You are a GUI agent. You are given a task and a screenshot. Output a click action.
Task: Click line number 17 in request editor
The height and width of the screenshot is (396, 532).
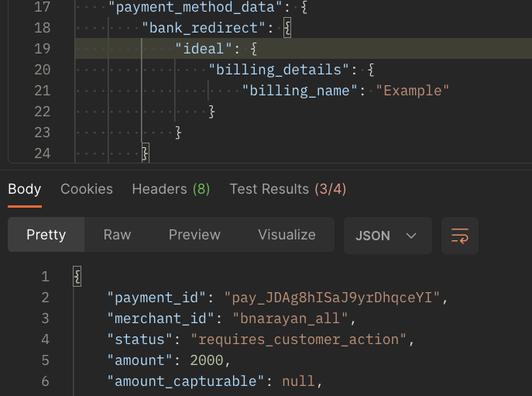pyautogui.click(x=43, y=7)
